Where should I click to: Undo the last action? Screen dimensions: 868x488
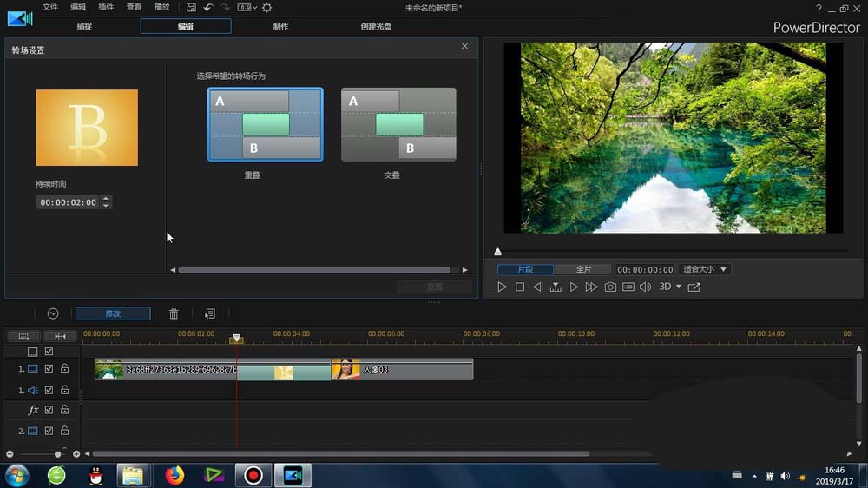[x=208, y=8]
